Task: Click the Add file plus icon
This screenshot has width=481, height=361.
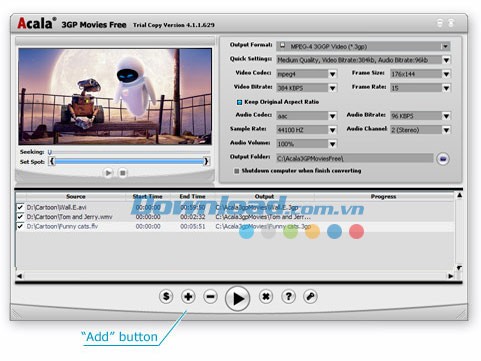Action: pyautogui.click(x=188, y=296)
